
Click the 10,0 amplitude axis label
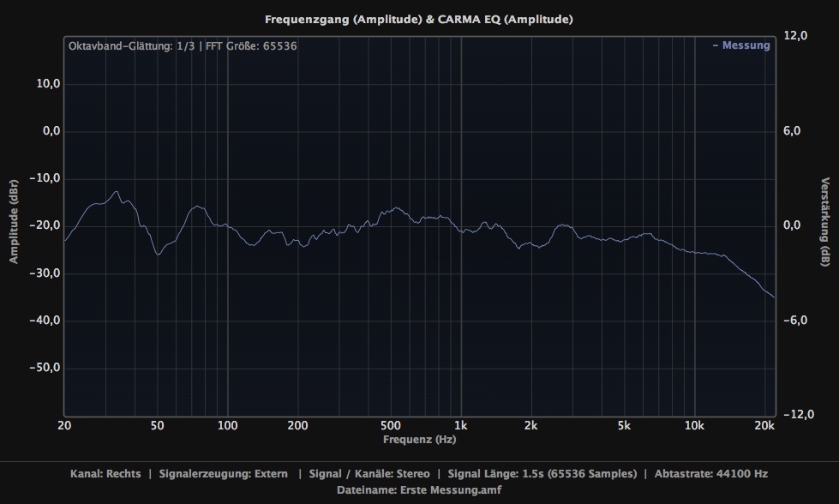46,84
